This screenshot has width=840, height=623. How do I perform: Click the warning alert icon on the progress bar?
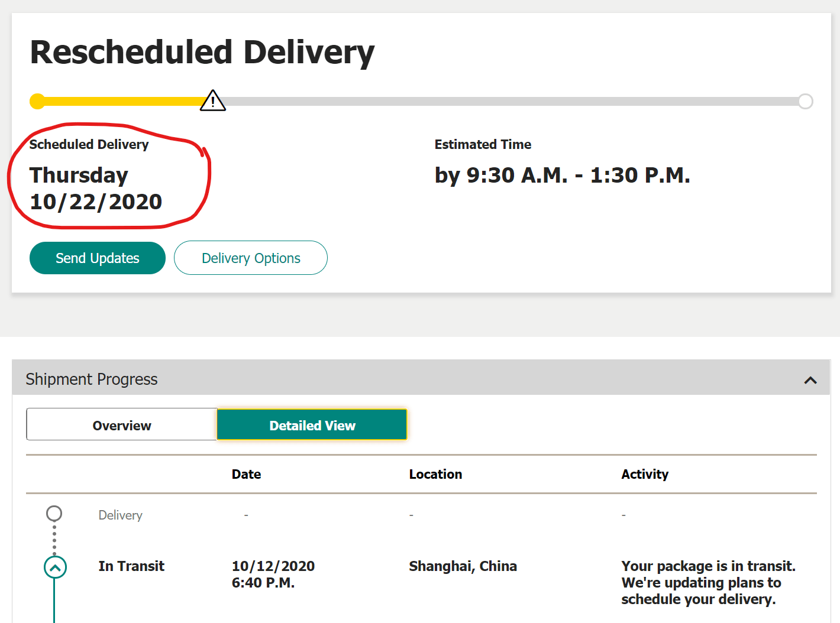click(212, 100)
